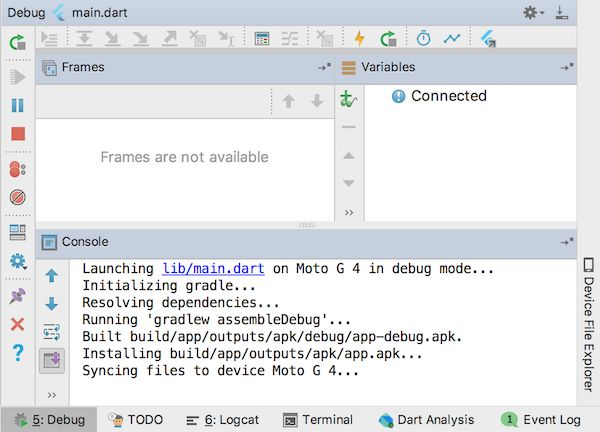Viewport: 600px width, 432px height.
Task: Open Device File Explorer side tab
Action: pyautogui.click(x=589, y=324)
